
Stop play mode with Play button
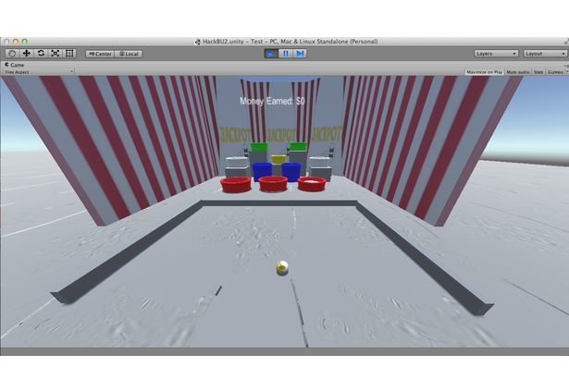271,54
